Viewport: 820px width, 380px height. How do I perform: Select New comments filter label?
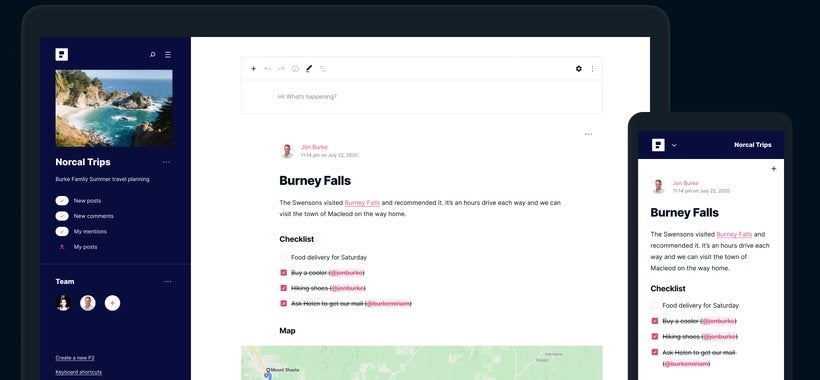(x=94, y=216)
